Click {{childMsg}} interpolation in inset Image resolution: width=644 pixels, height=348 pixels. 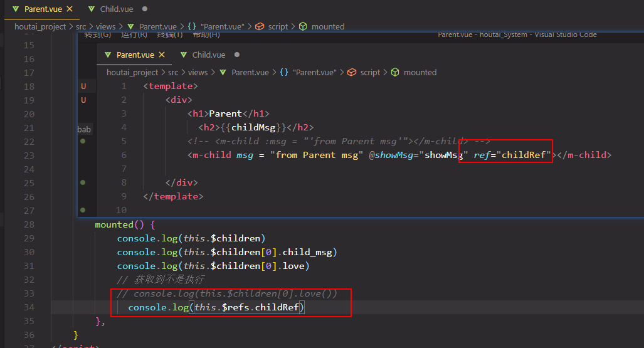[253, 127]
